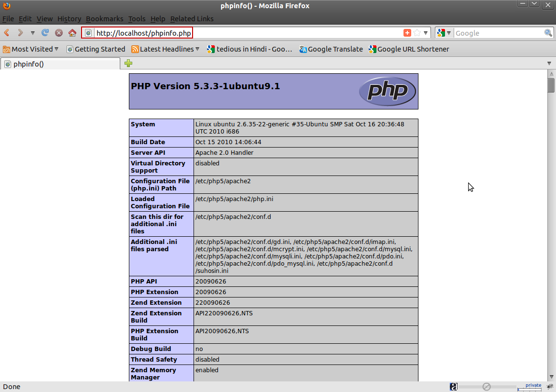Enable private browsing via the private indicator

pos(533,385)
